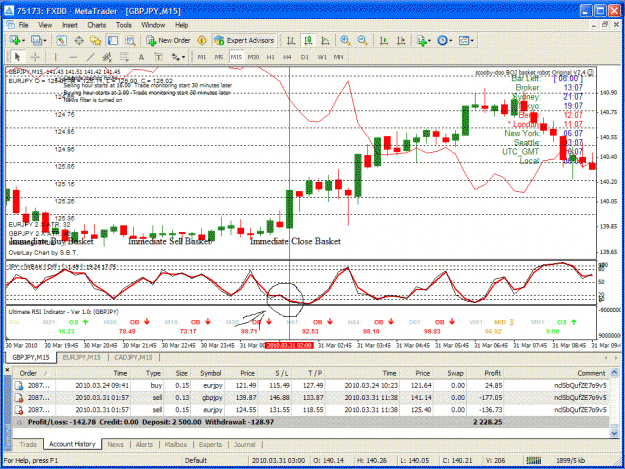Toggle the Terminal panel icon
Viewport: 625px width, 469px height.
pos(113,40)
